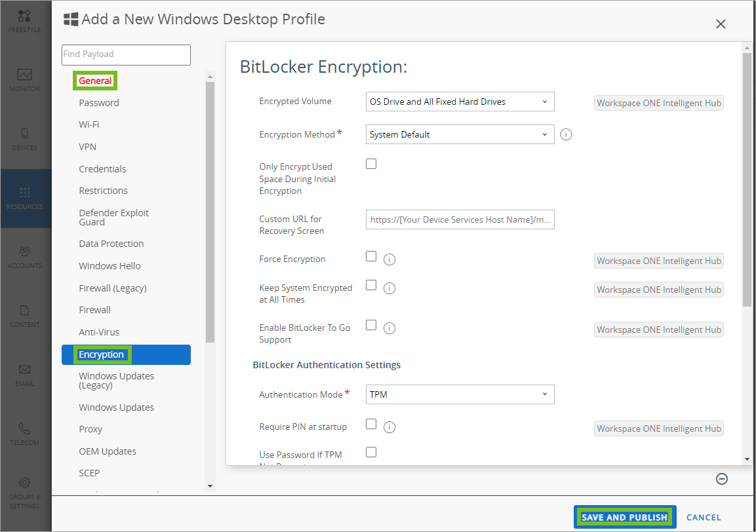Open the Encrypted Volume dropdown
Image resolution: width=756 pixels, height=532 pixels.
point(460,102)
